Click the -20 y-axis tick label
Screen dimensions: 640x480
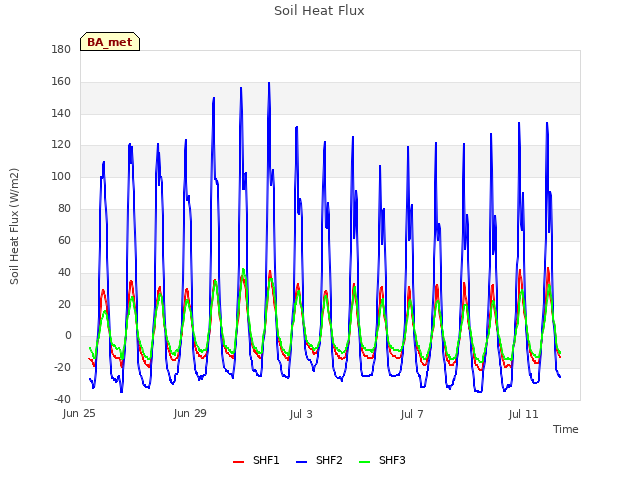click(x=62, y=367)
